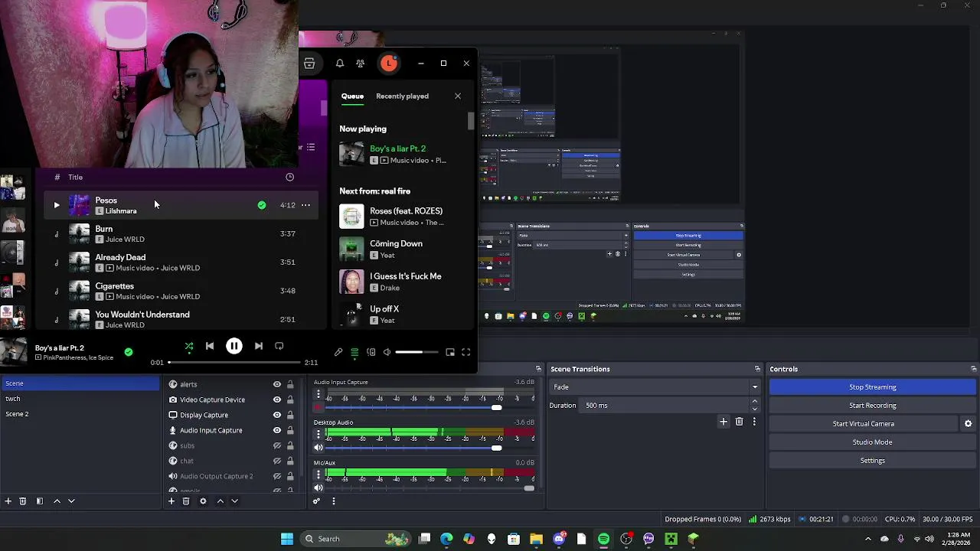The image size is (980, 551).
Task: Hide the Audio Input Capture source
Action: (277, 430)
